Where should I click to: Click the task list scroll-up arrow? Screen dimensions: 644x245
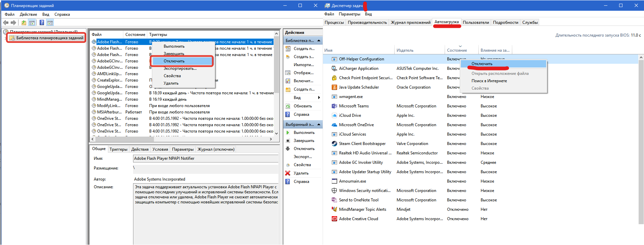tap(276, 34)
